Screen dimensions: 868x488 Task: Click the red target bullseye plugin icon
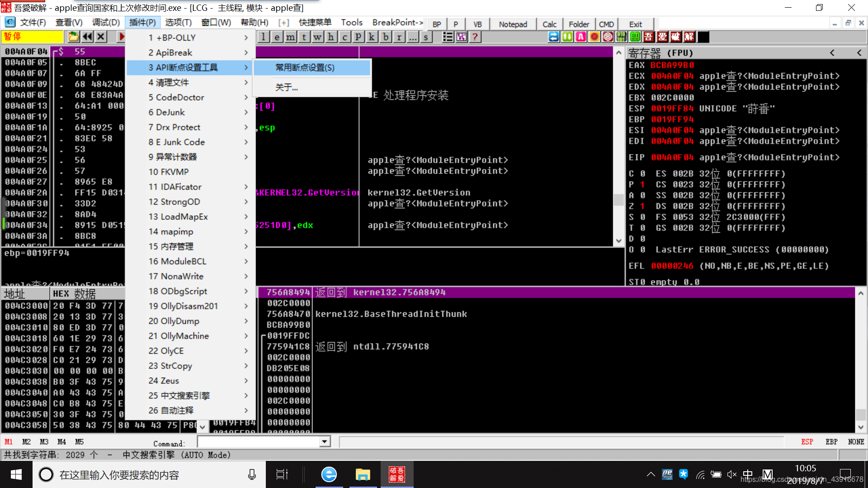[x=608, y=37]
